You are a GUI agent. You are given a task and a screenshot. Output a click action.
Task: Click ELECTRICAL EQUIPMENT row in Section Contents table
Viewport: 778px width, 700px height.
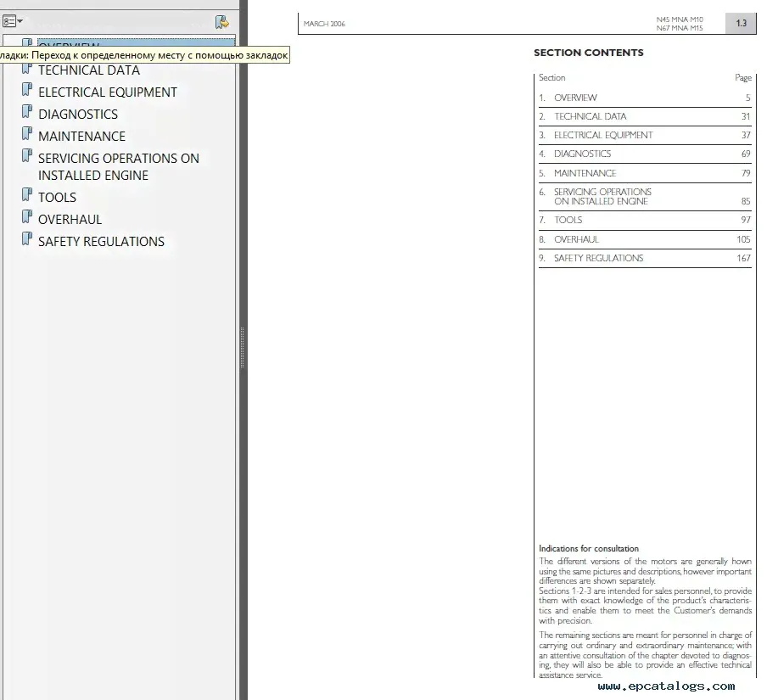(x=603, y=136)
